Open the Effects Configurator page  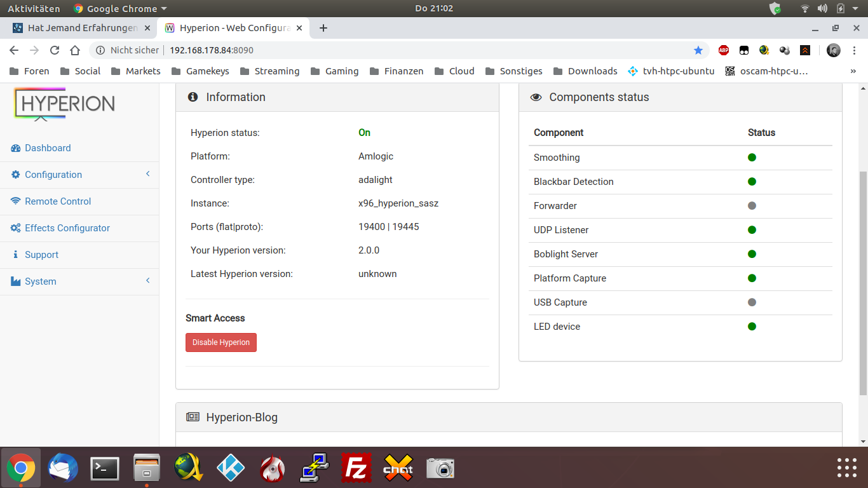[60, 228]
